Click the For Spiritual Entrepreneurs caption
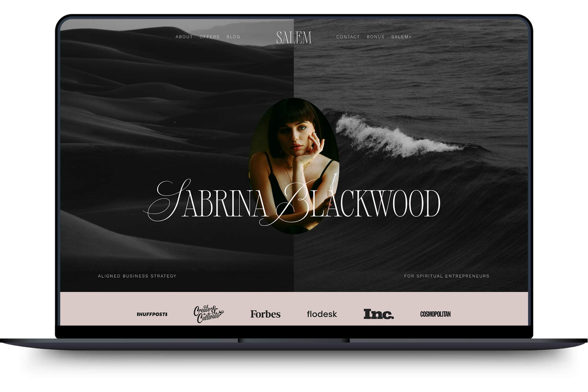 pyautogui.click(x=447, y=276)
